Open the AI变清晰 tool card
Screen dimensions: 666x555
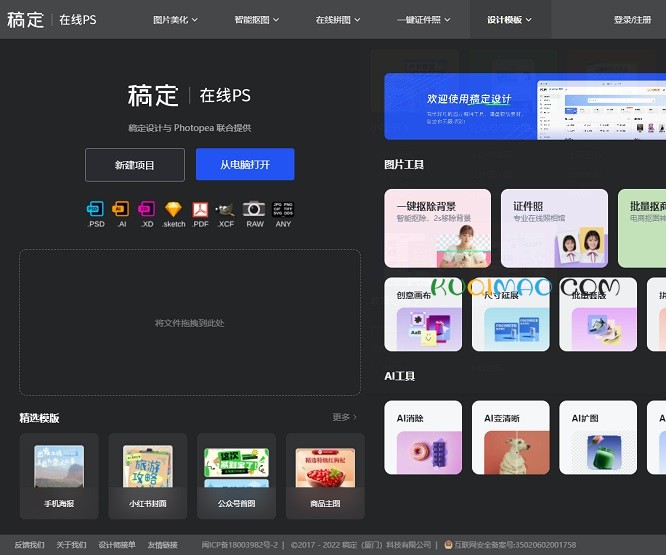(x=511, y=437)
